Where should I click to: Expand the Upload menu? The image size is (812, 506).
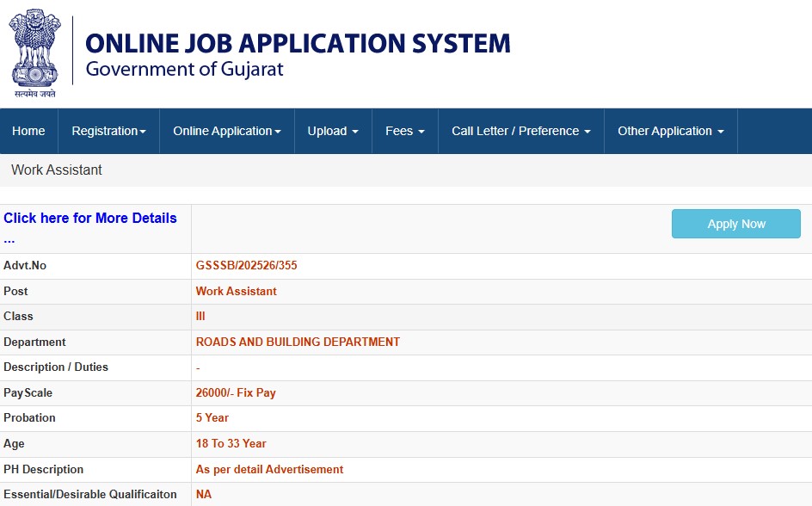(x=332, y=131)
